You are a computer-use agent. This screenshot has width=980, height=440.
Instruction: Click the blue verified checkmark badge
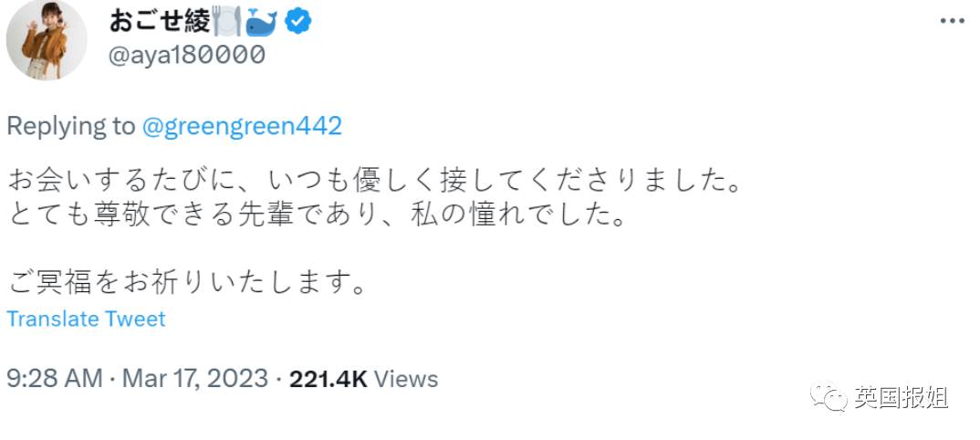pyautogui.click(x=298, y=22)
